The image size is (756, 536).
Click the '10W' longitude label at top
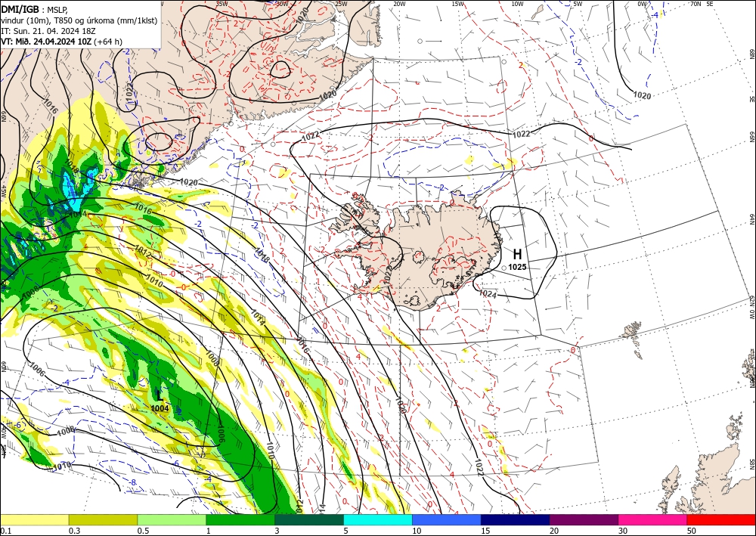click(517, 4)
